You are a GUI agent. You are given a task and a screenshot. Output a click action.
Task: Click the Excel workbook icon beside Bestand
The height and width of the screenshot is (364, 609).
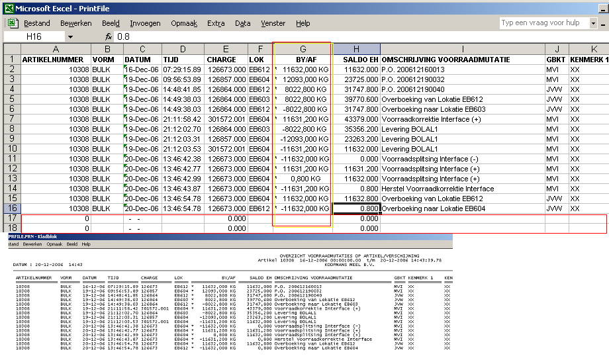point(13,23)
